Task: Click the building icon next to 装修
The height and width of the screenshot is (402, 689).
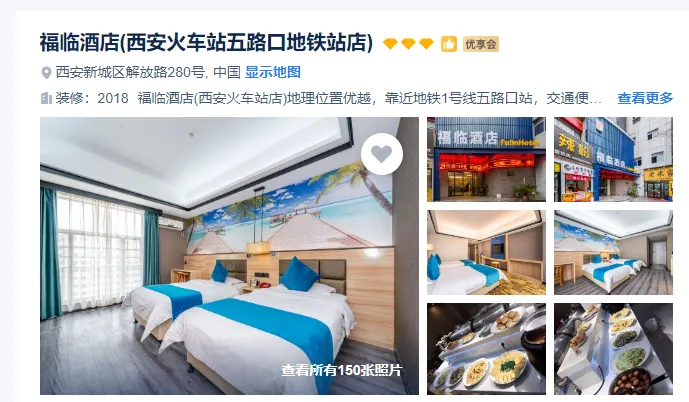Action: pos(46,98)
